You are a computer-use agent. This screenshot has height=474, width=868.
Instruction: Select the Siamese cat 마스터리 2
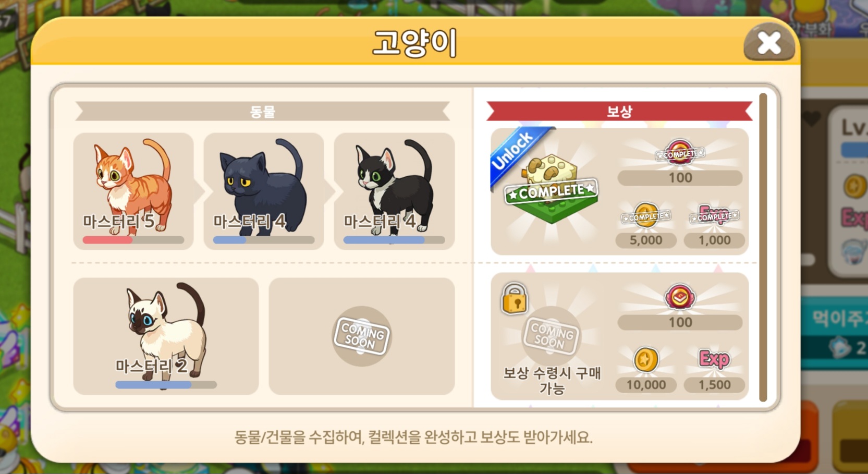(x=166, y=336)
